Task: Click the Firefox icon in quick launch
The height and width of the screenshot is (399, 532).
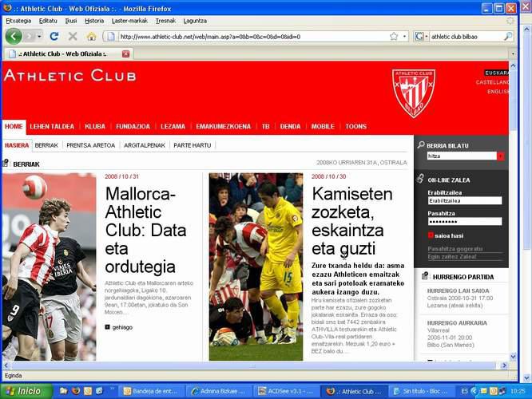Action: click(x=76, y=391)
